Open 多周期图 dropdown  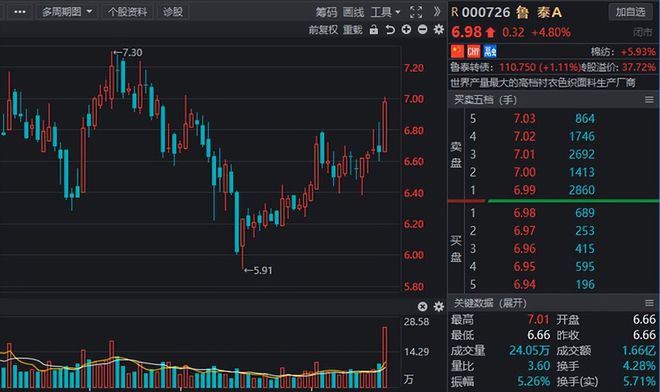[x=67, y=12]
